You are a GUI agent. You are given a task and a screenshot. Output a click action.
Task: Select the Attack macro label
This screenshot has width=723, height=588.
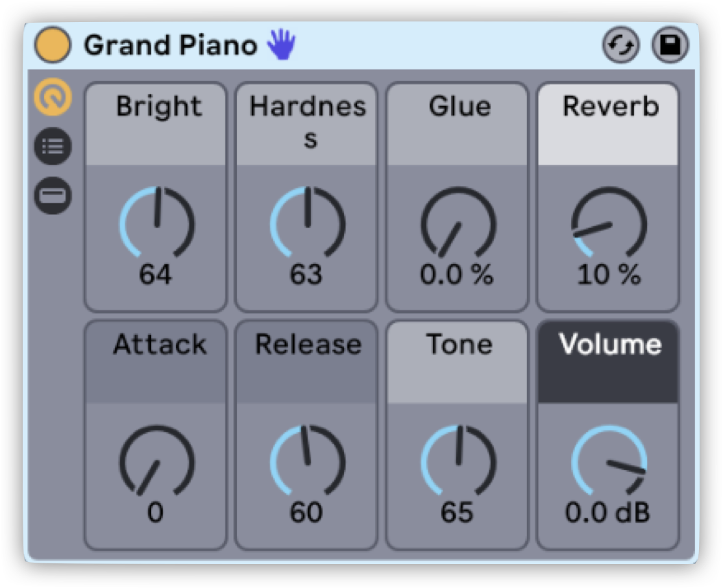[160, 344]
